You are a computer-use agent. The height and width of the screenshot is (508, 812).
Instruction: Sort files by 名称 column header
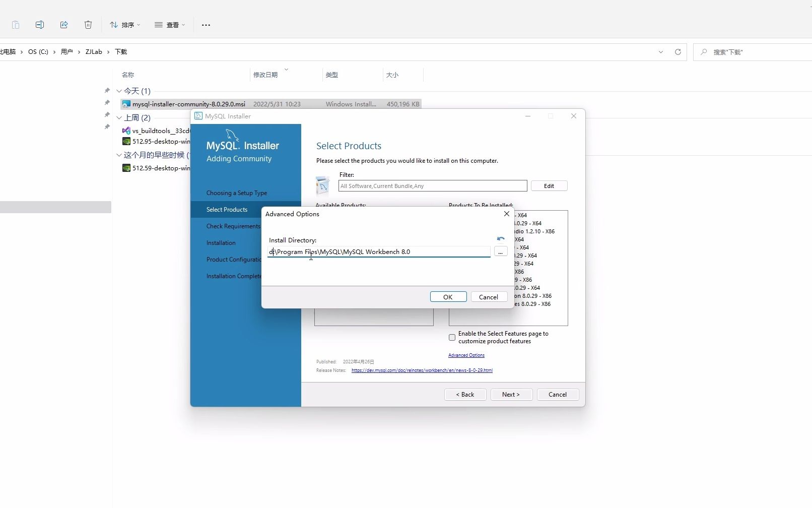pyautogui.click(x=128, y=75)
